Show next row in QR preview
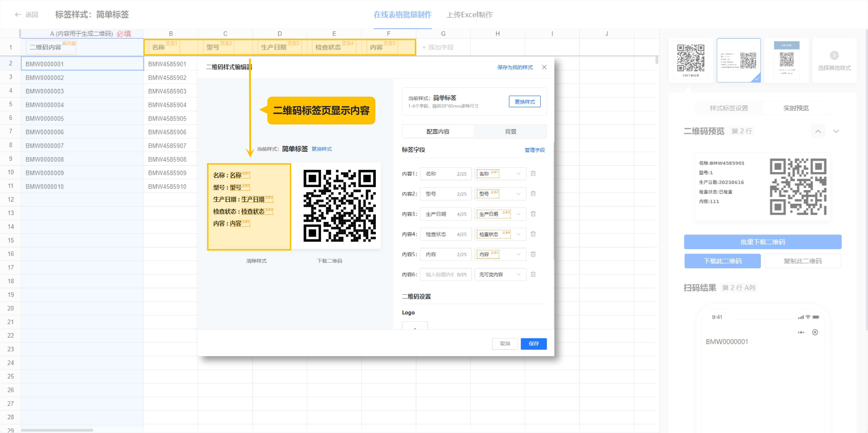The image size is (868, 433). click(x=836, y=131)
